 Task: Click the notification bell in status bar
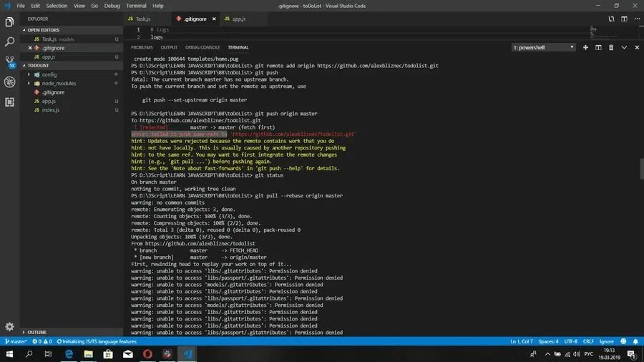(635, 341)
